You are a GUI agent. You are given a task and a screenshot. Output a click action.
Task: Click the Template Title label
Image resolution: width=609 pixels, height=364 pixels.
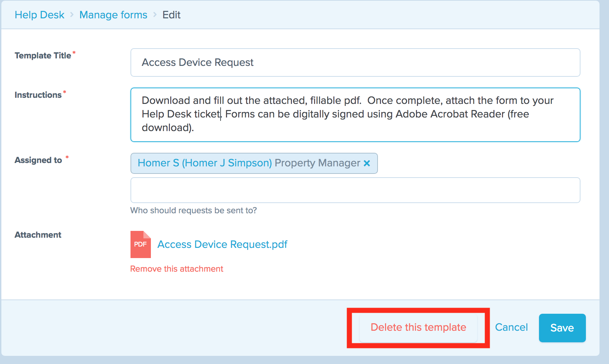click(43, 56)
